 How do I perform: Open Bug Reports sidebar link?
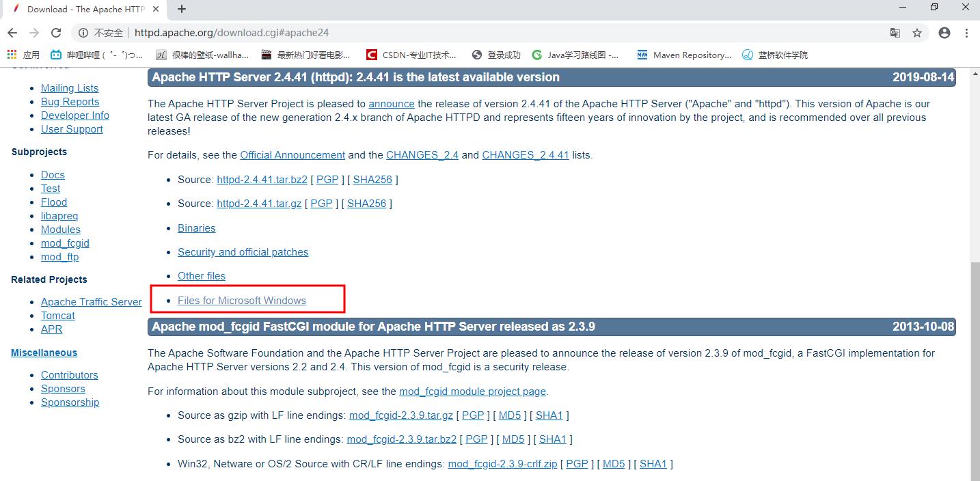click(x=70, y=102)
